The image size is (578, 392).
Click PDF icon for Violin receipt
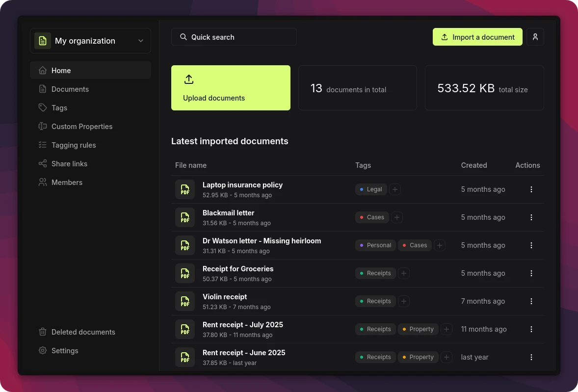point(184,301)
